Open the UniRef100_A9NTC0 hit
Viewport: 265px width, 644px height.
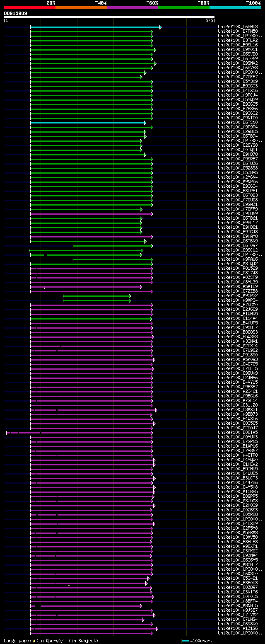pyautogui.click(x=238, y=118)
